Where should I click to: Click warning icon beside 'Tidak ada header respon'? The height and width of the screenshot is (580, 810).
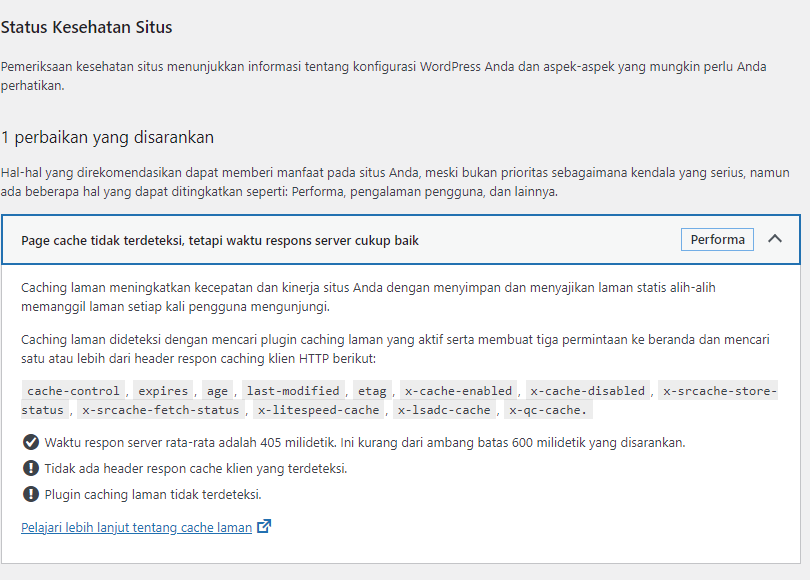click(31, 468)
